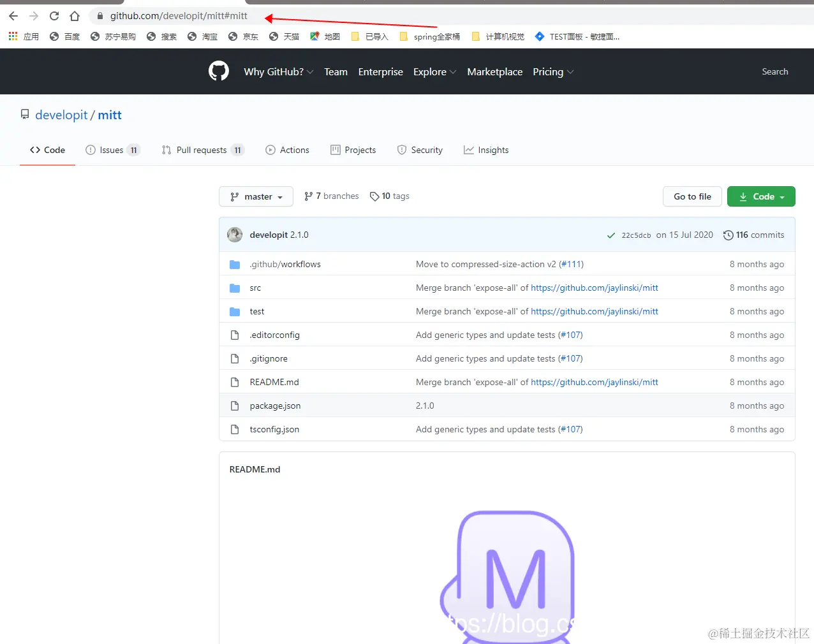This screenshot has height=644, width=814.
Task: Open the package.json file
Action: click(x=275, y=406)
